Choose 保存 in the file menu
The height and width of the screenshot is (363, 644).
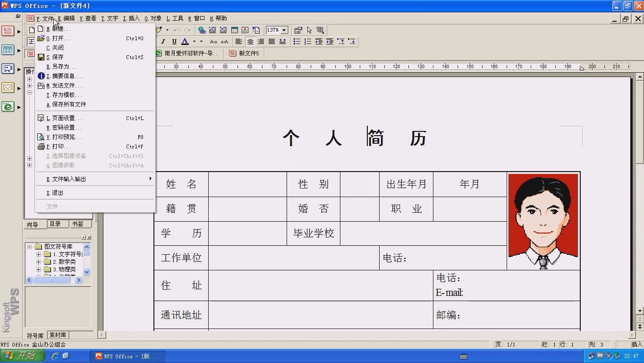95,57
